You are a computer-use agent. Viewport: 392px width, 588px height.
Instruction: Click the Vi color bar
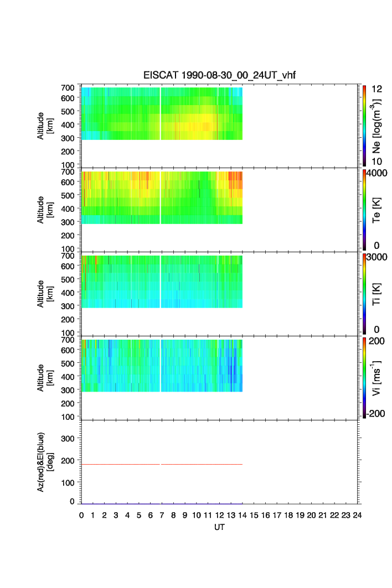364,378
